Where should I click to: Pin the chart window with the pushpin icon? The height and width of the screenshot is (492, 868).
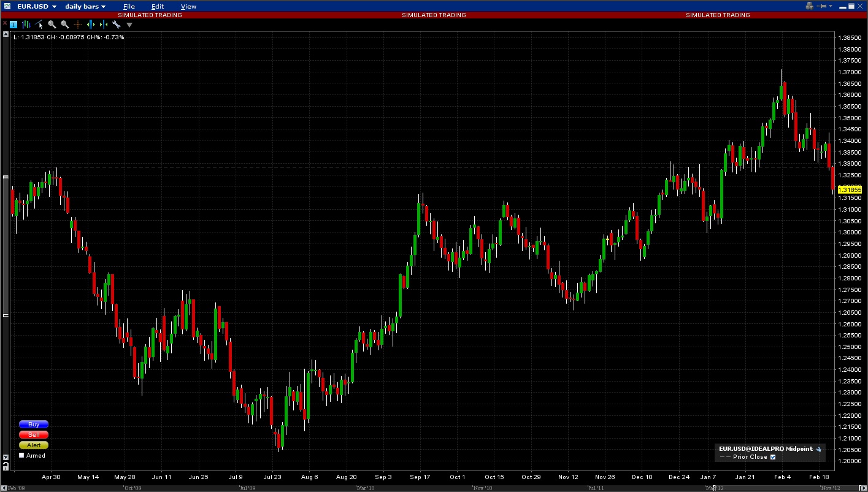pos(821,6)
